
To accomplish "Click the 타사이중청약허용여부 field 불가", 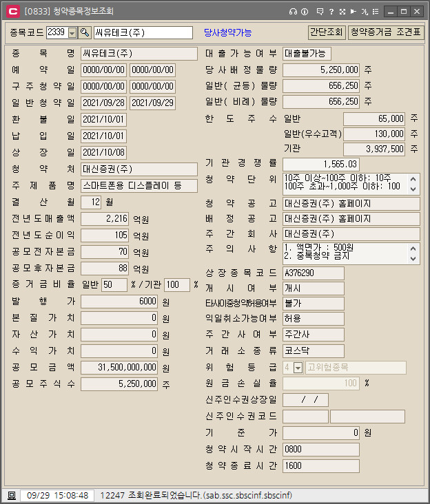I will 314,304.
